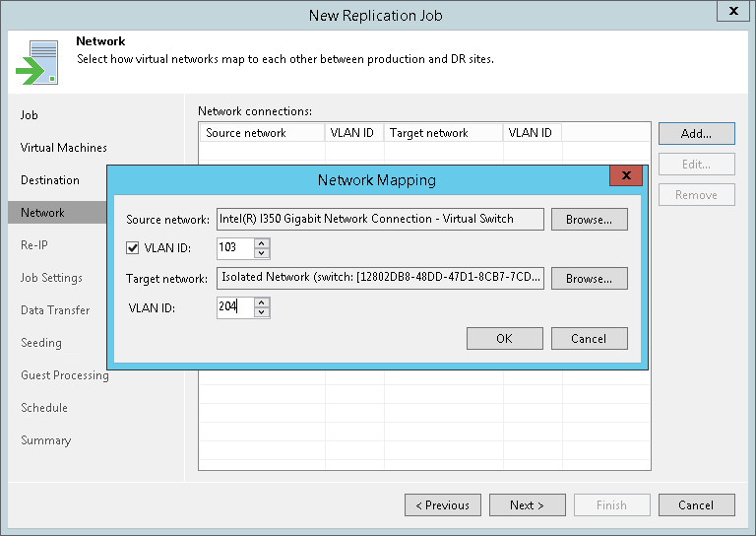Open the Seeding step
Screen dimensions: 756x536
(x=41, y=343)
